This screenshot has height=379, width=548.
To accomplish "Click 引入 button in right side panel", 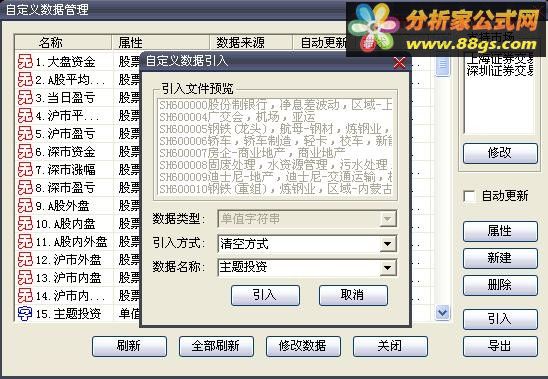I will (500, 319).
